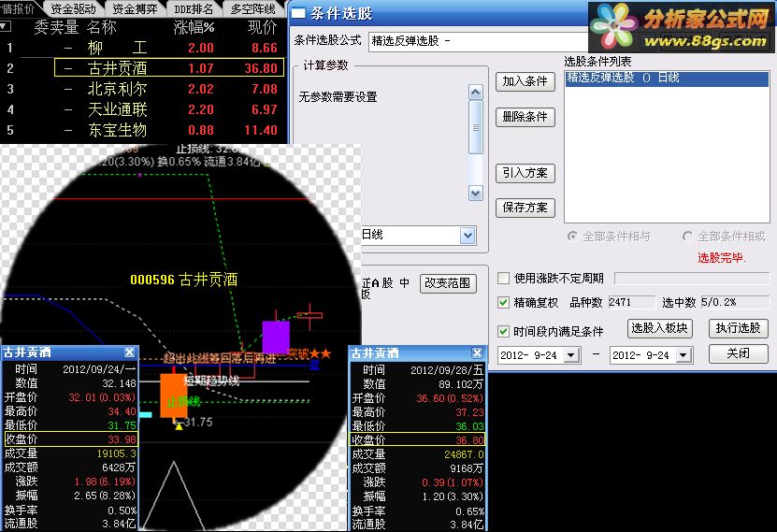Select the 古井贡酒 stock row

pos(168,68)
